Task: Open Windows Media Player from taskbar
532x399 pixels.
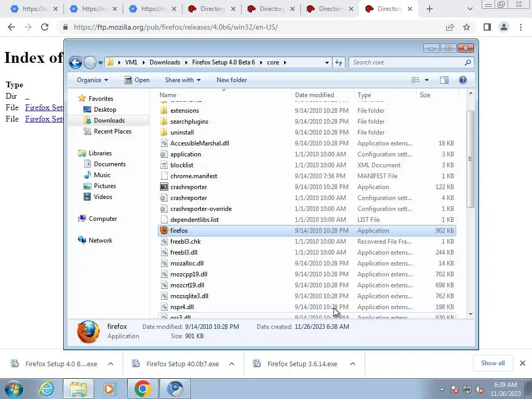Action: coord(109,389)
